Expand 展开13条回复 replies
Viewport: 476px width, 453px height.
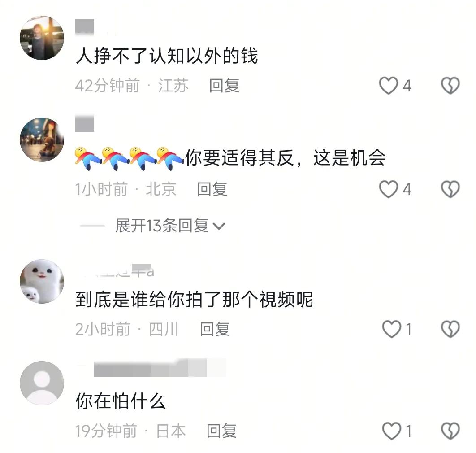[x=161, y=226]
